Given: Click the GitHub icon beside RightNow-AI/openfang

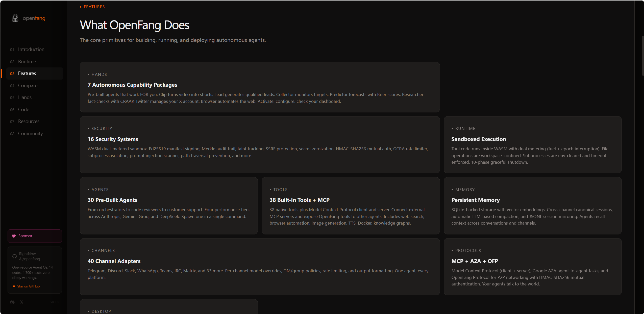Looking at the screenshot, I should pos(14,256).
